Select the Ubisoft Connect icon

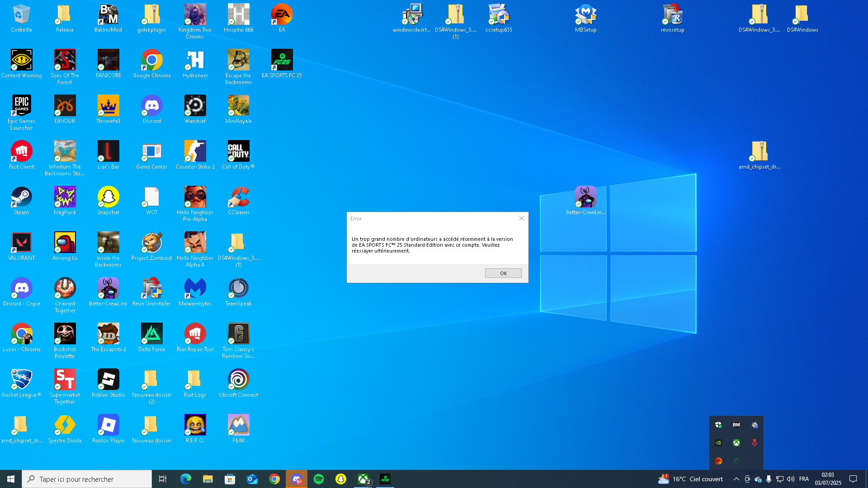coord(238,383)
